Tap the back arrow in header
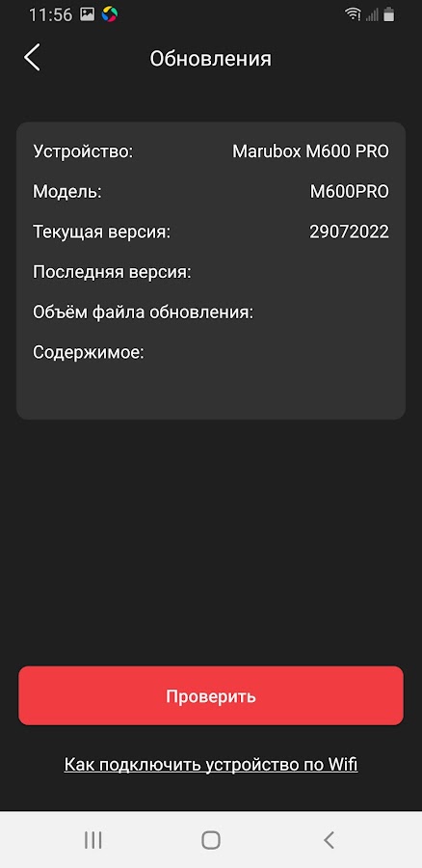 (32, 57)
